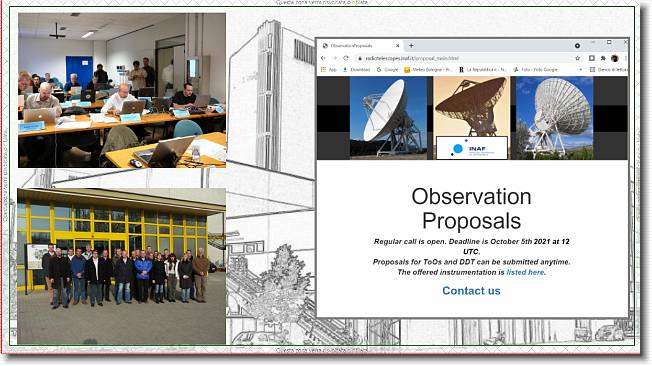Open the reading list panel
This screenshot has height=366, width=652.
[608, 69]
